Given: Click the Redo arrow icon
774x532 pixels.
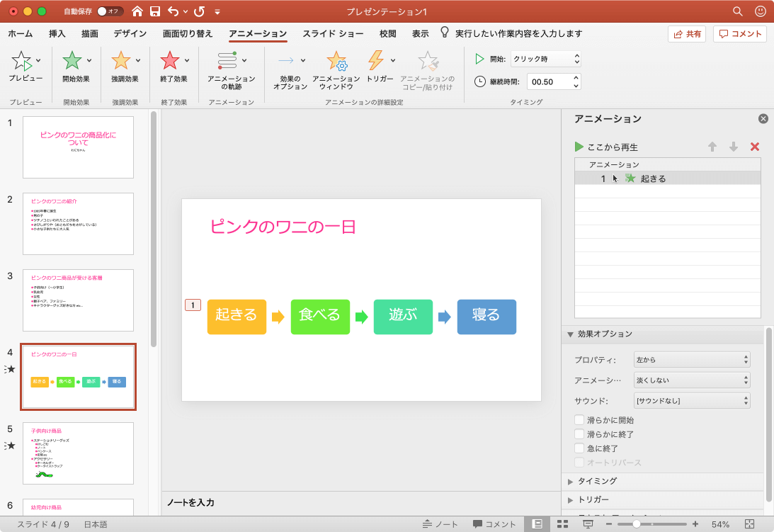Looking at the screenshot, I should 200,11.
